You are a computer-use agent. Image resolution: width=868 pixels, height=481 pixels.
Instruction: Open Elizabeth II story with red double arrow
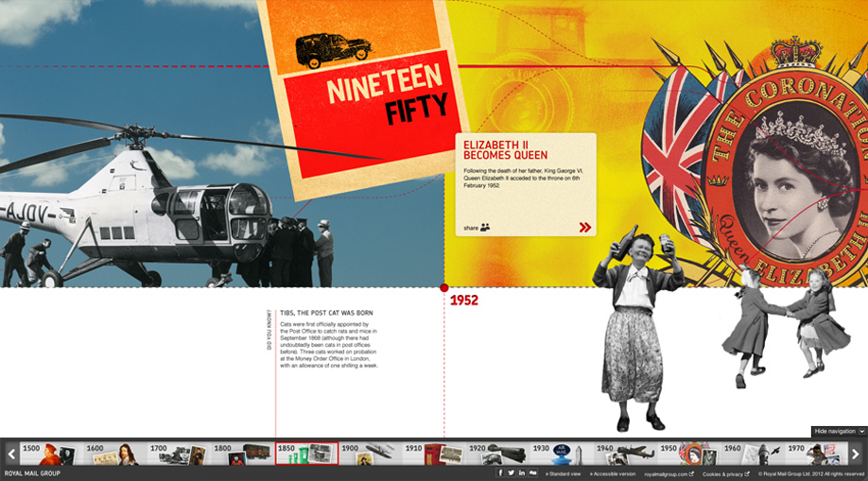pyautogui.click(x=585, y=228)
